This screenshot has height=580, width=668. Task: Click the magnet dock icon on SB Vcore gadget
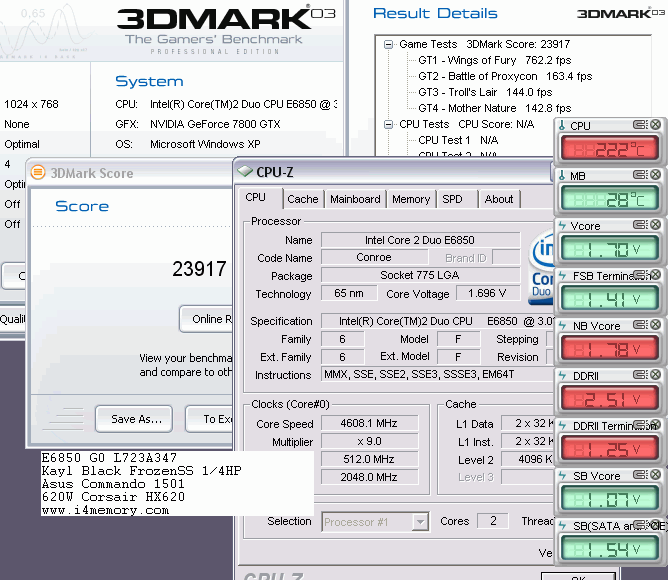click(639, 475)
